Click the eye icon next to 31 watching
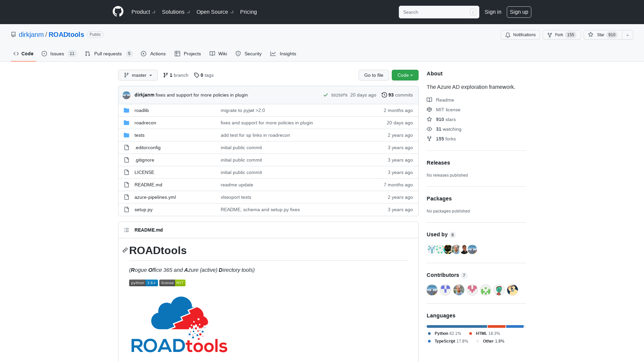 pyautogui.click(x=429, y=129)
